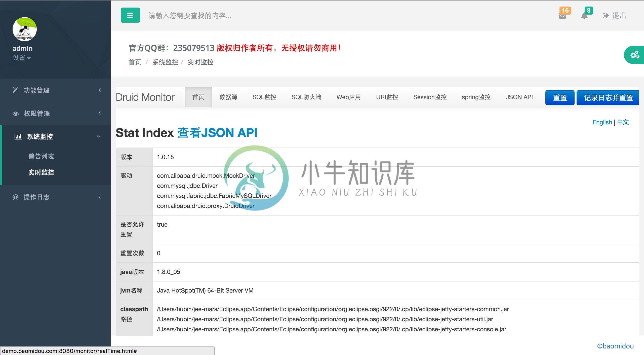This screenshot has height=355, width=644.
Task: Select the 功能管理 sidebar menu
Action: [55, 90]
